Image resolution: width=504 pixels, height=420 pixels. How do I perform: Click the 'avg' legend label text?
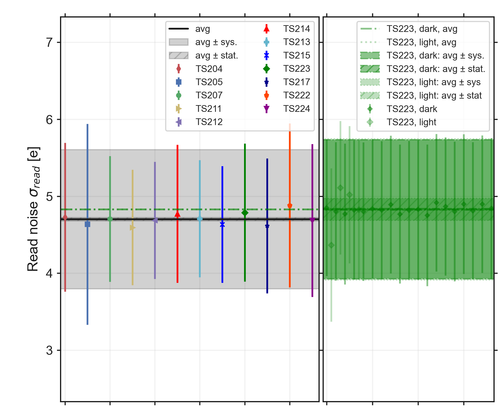click(x=203, y=29)
